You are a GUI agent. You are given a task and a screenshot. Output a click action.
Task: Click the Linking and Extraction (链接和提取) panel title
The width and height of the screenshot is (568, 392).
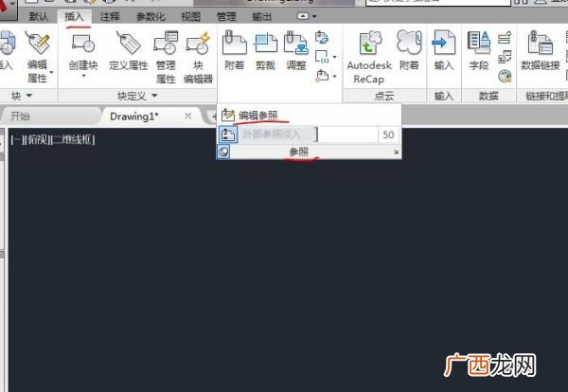[546, 96]
